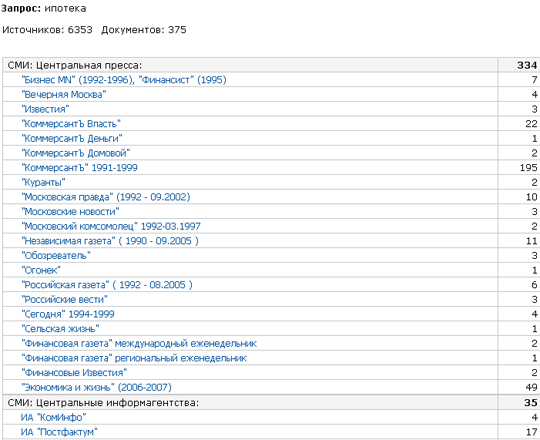Open the "Независимая газета" link
The image size is (540, 440).
pyautogui.click(x=110, y=241)
